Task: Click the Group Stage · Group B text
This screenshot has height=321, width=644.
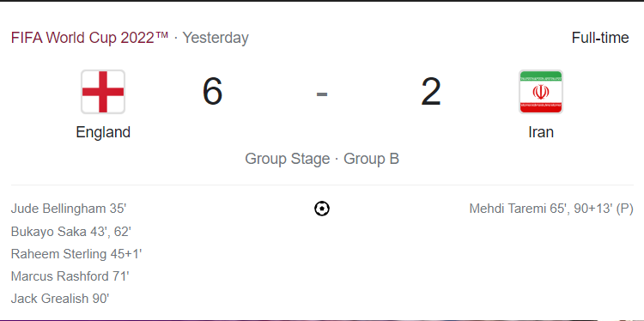Action: pos(322,159)
